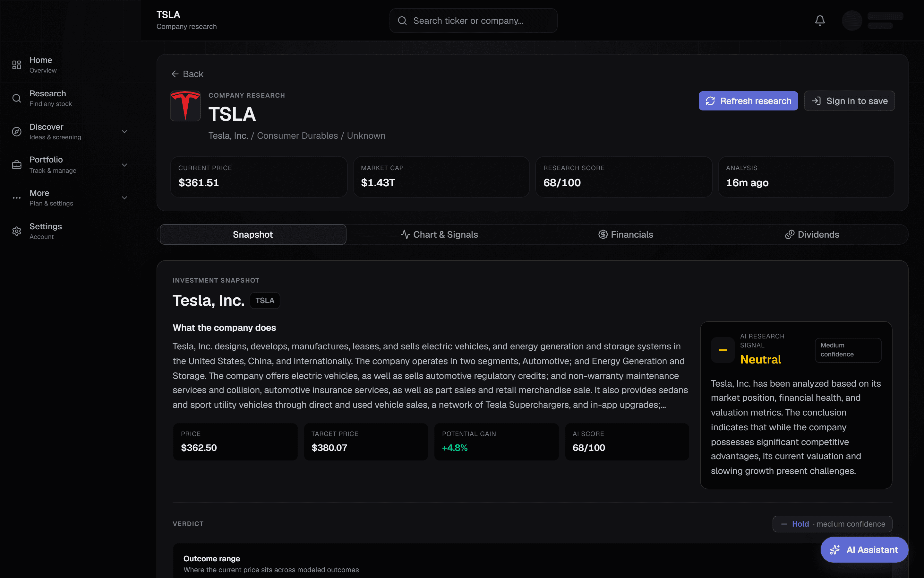Switch to the Snapshot tab
Viewport: 924px width, 578px height.
coord(253,234)
